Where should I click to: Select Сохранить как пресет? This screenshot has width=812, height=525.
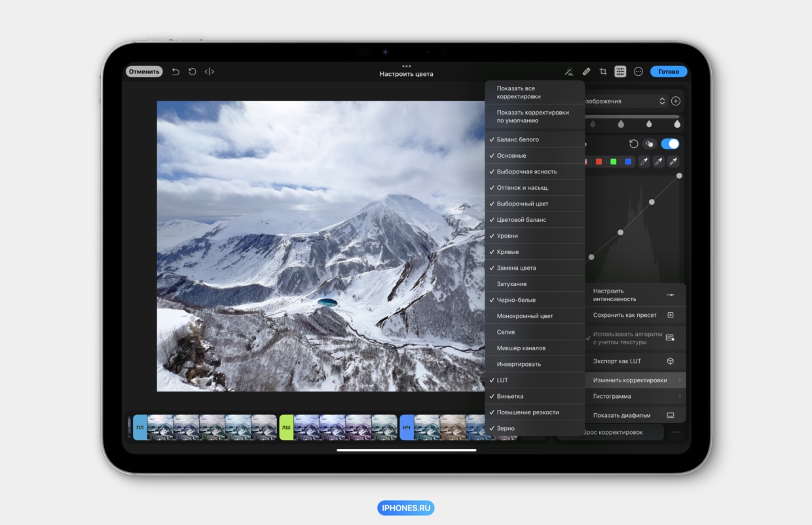(635, 315)
